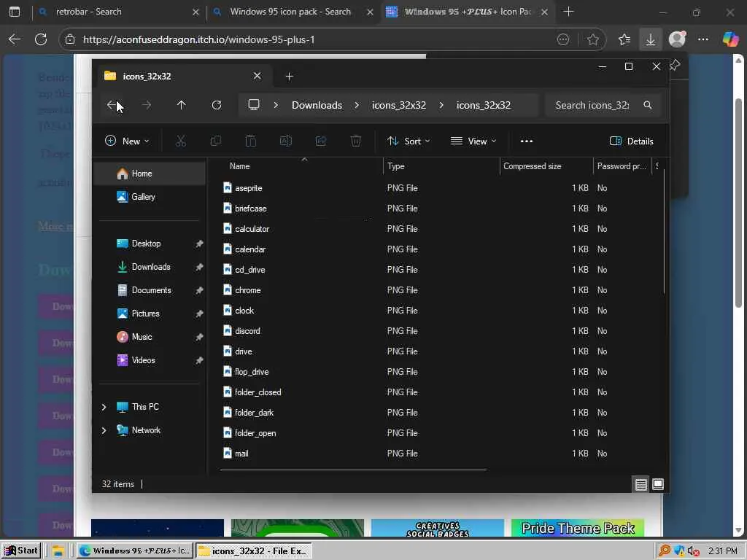
Task: Click the file list vertical scrollbar
Action: (664, 231)
